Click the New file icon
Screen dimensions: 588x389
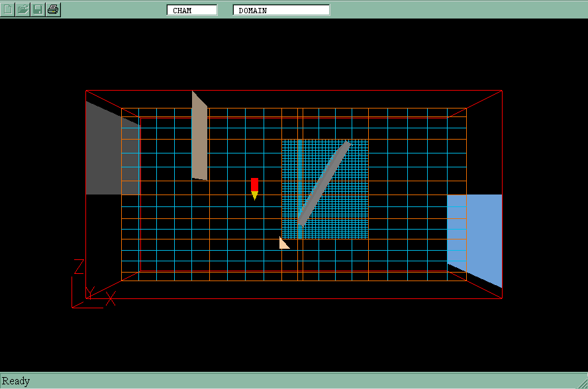tap(8, 9)
